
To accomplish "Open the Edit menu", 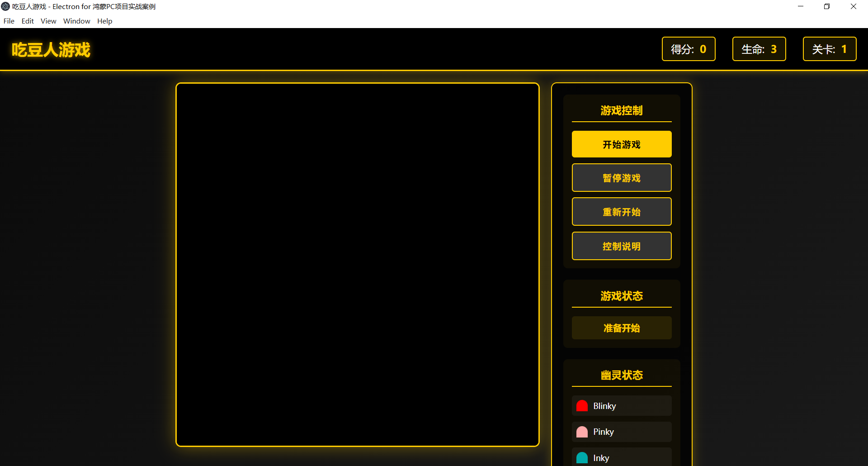I will tap(28, 21).
